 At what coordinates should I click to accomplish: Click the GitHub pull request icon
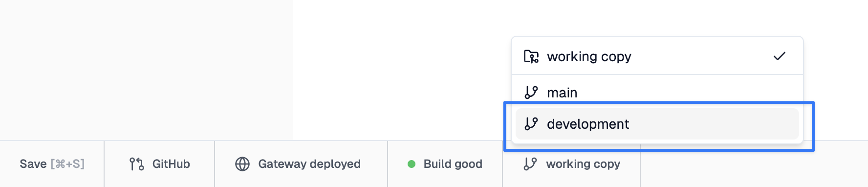pyautogui.click(x=136, y=164)
